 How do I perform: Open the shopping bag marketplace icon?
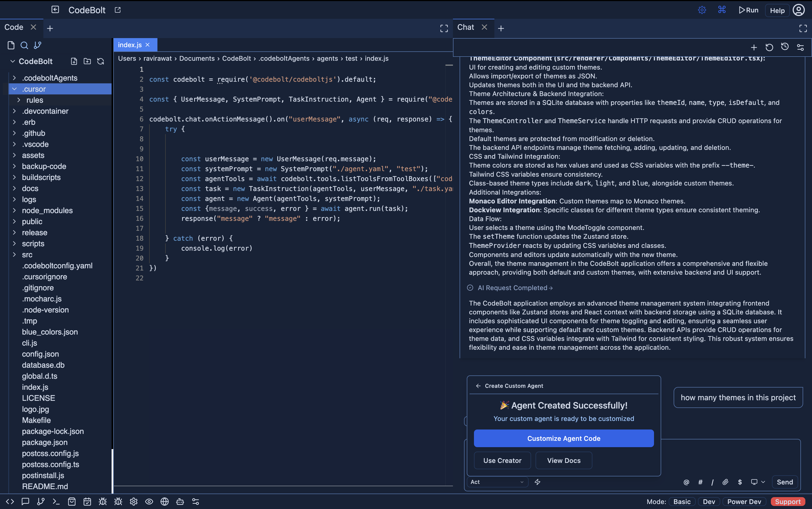coord(72,502)
